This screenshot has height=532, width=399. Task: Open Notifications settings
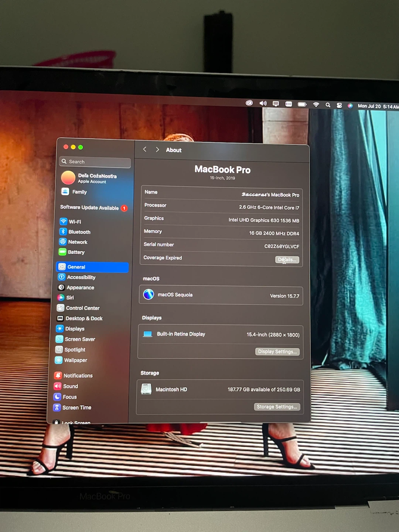click(74, 375)
